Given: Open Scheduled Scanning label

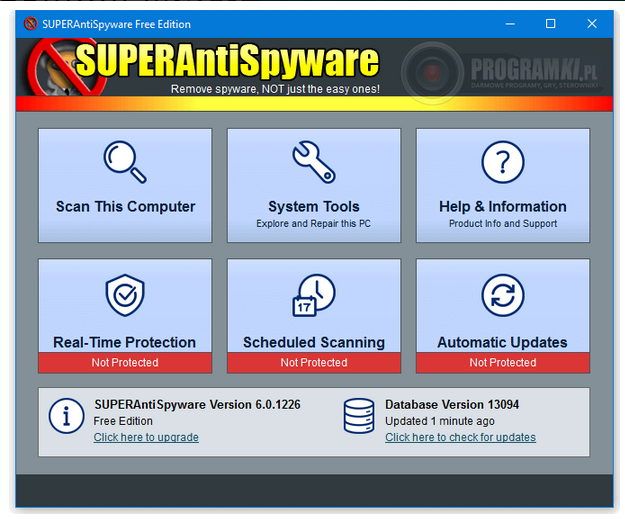Looking at the screenshot, I should click(x=314, y=342).
